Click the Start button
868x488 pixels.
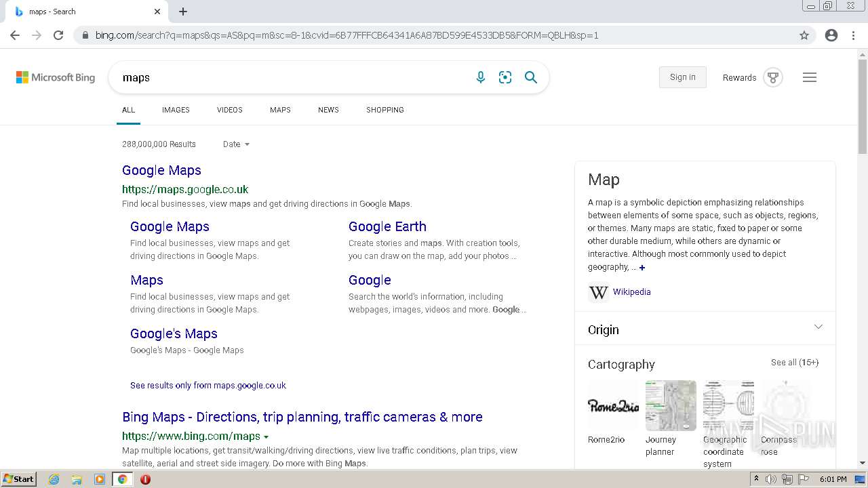pyautogui.click(x=19, y=479)
